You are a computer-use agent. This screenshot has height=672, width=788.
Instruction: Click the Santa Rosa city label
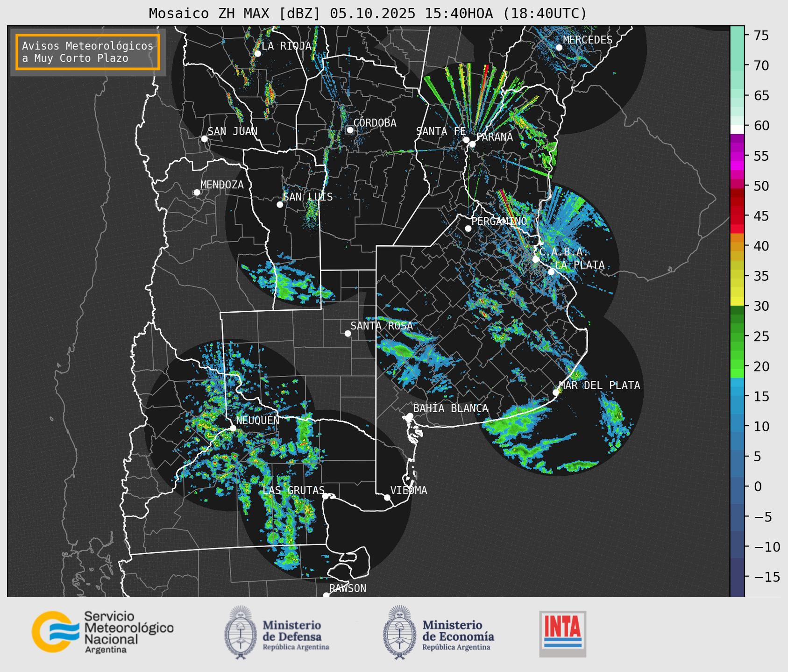click(x=382, y=326)
